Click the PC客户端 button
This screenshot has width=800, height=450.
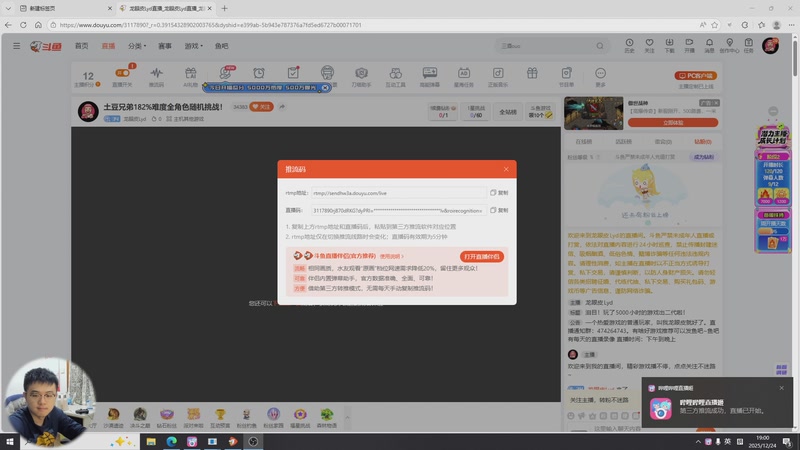pos(696,76)
